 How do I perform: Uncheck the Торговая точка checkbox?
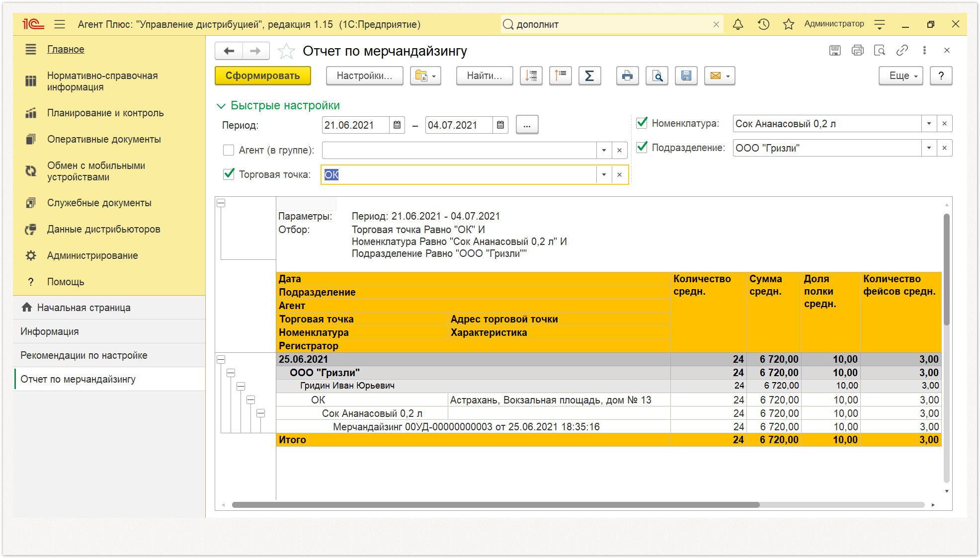click(229, 174)
